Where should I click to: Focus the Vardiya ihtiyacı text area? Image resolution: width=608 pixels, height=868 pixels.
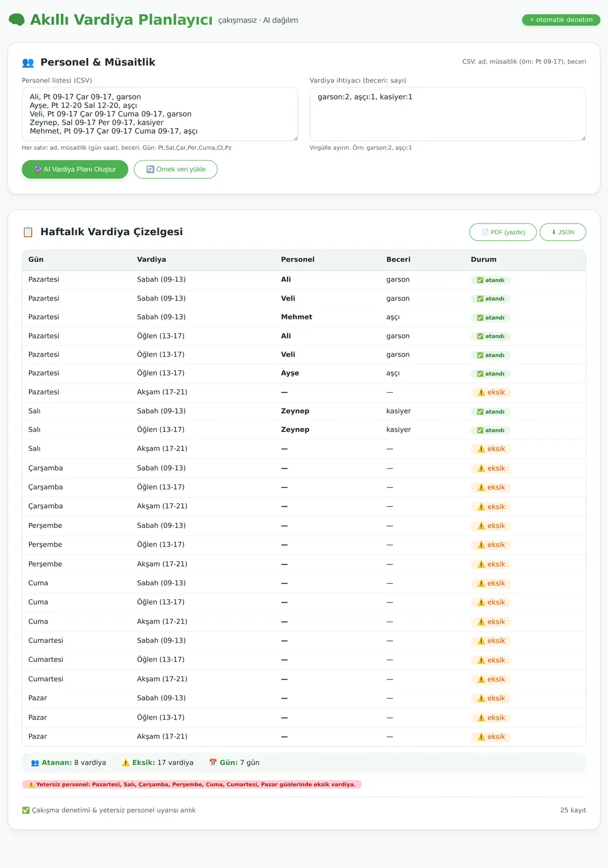click(x=448, y=114)
